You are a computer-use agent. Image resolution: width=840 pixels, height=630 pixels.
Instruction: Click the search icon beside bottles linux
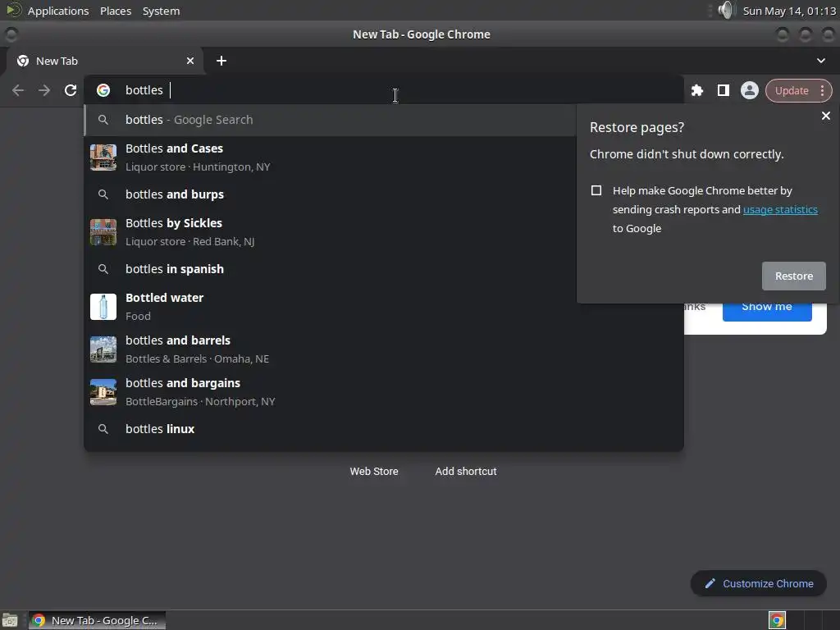(103, 428)
